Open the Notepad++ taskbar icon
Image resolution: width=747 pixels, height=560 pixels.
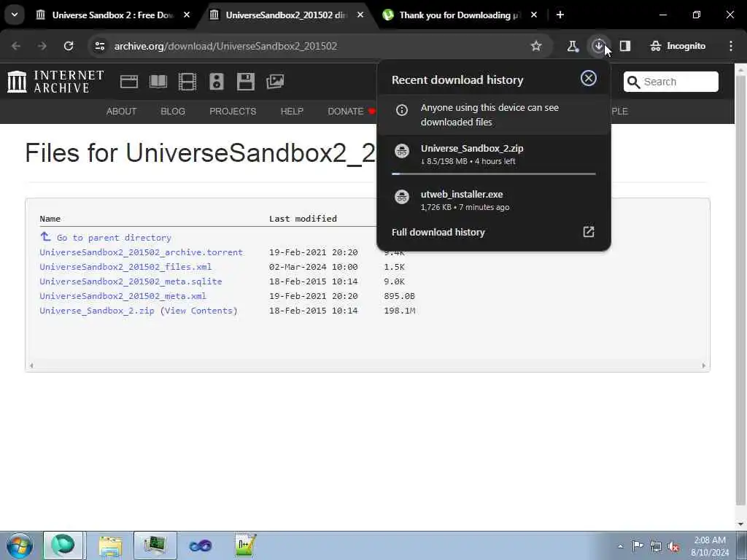point(245,545)
